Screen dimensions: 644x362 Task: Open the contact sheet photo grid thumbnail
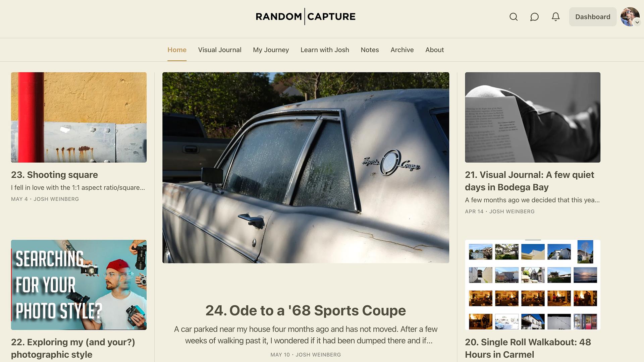tap(533, 285)
